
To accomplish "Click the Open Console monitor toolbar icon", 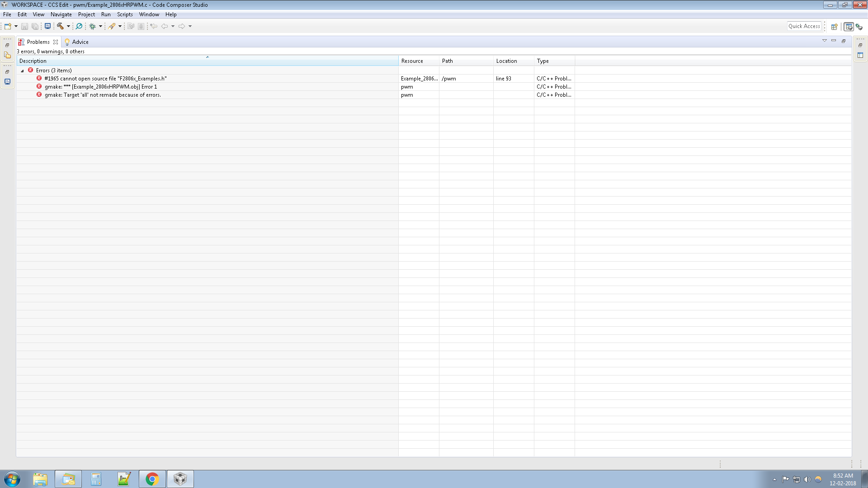I will point(47,26).
